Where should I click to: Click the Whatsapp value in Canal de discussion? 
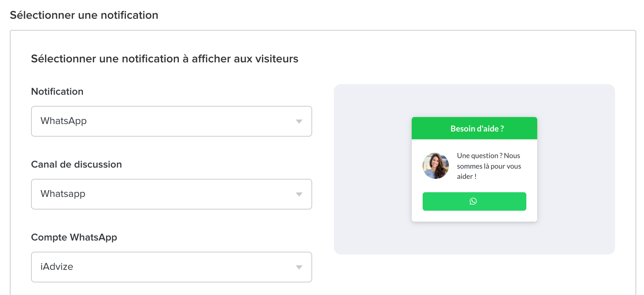tap(63, 194)
